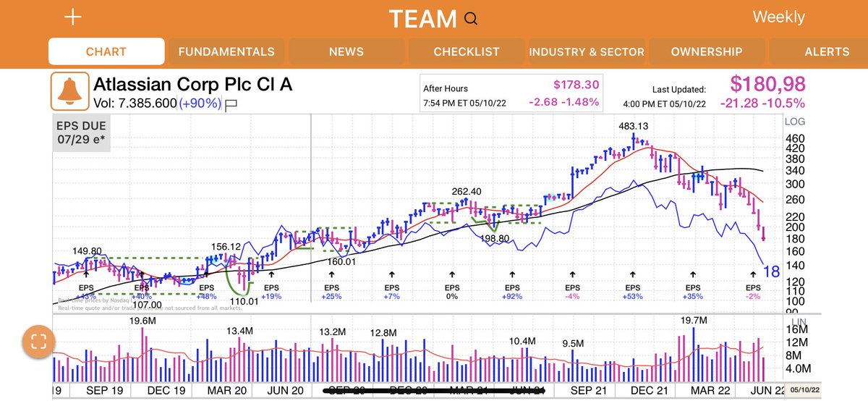Open the FUNDAMENTALS tab

226,51
